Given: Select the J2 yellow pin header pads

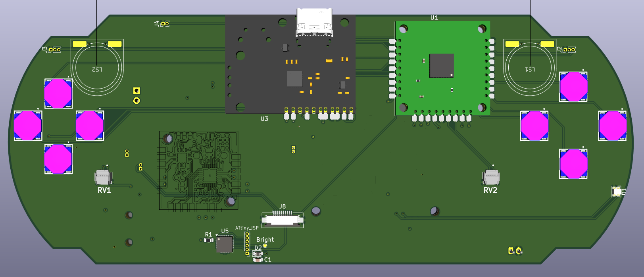Looking at the screenshot, I should (569, 50).
